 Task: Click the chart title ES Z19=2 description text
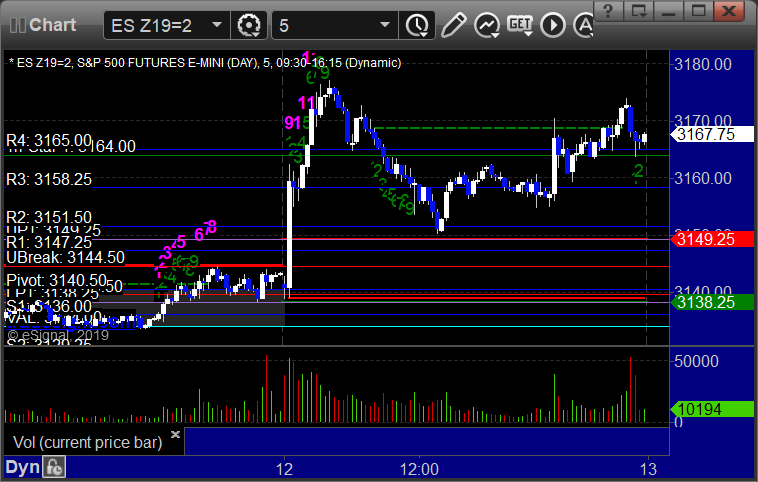(x=205, y=63)
